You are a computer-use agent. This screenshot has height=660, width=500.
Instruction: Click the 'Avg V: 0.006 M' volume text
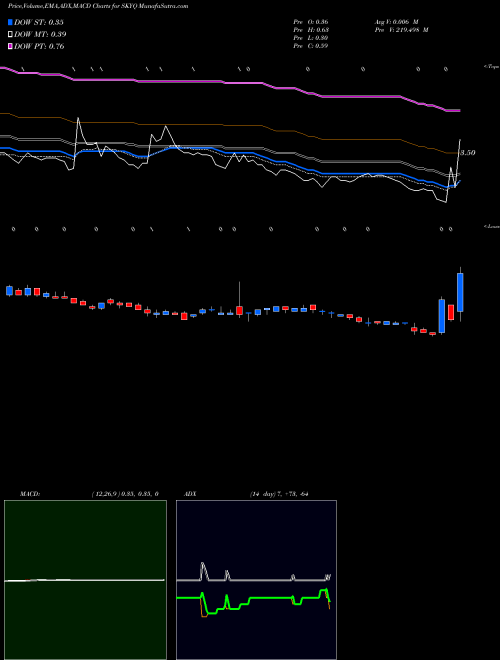[396, 22]
